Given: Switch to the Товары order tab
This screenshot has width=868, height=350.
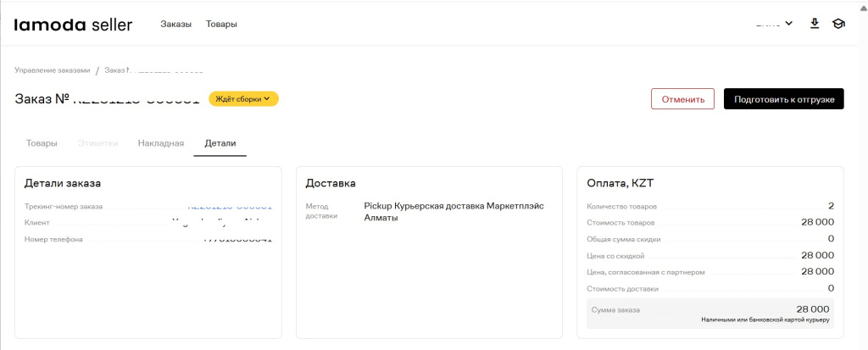Looking at the screenshot, I should (x=42, y=143).
